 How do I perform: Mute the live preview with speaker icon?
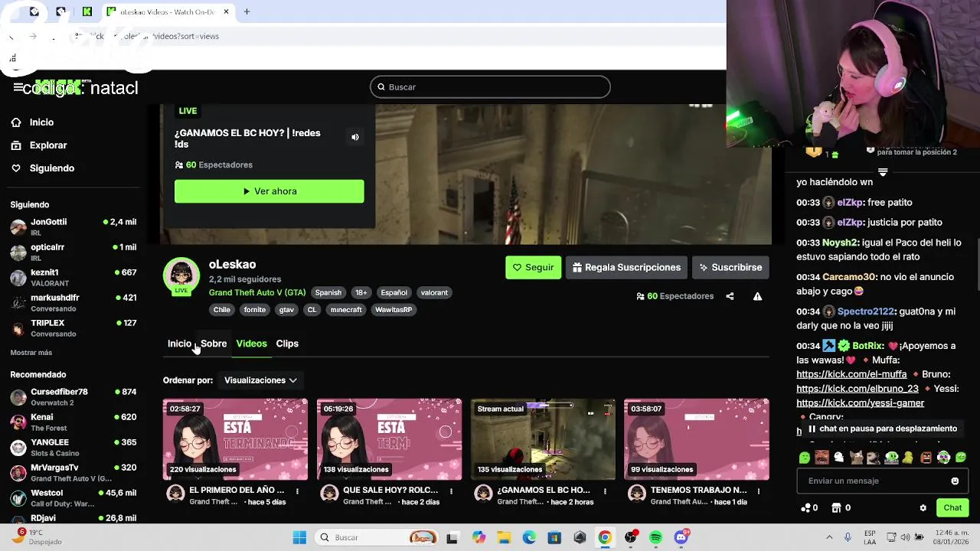(x=355, y=137)
